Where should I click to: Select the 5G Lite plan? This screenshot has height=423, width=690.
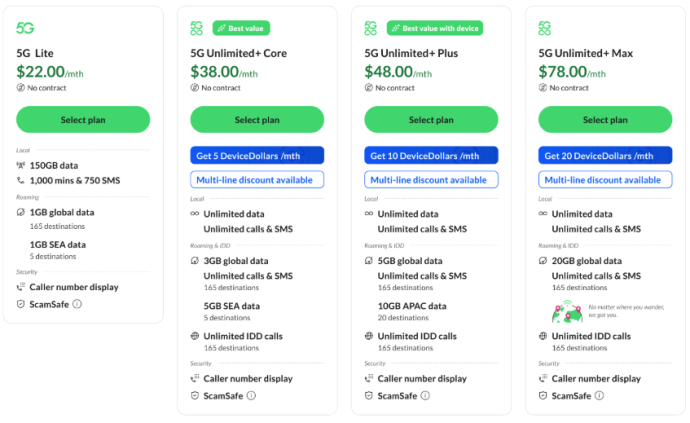tap(83, 120)
